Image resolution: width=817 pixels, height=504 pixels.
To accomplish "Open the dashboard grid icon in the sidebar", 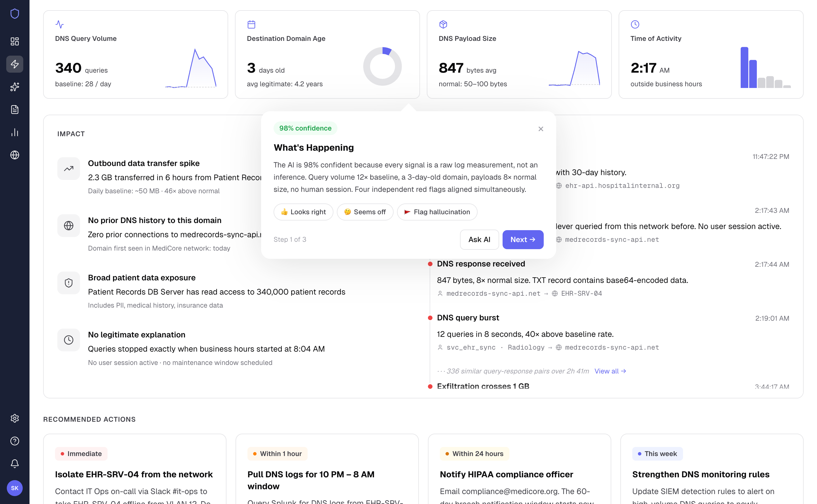I will coord(15,41).
